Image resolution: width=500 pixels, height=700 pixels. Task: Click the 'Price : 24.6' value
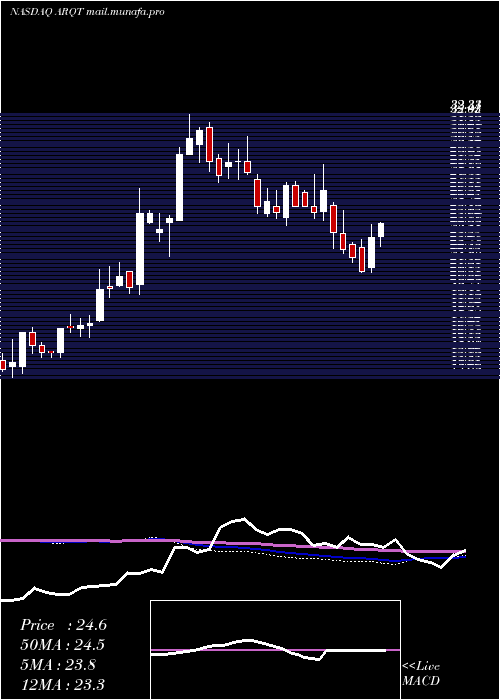pyautogui.click(x=63, y=625)
